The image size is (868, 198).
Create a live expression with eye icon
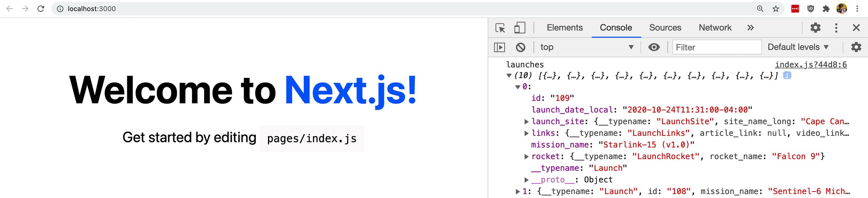pos(654,47)
